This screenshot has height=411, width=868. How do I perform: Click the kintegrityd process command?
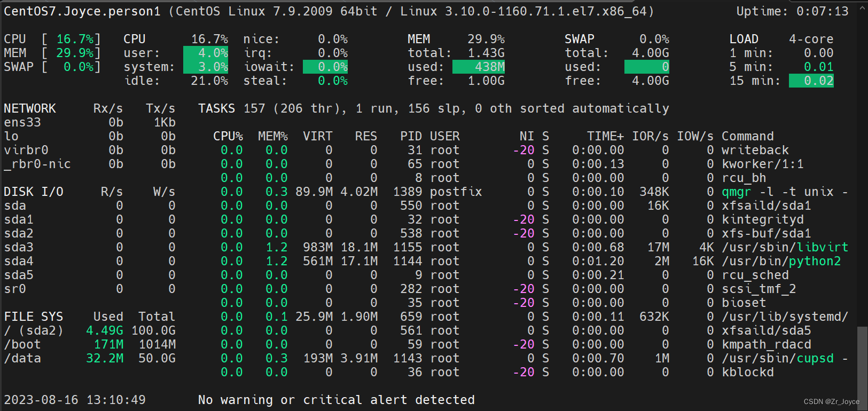click(x=763, y=219)
